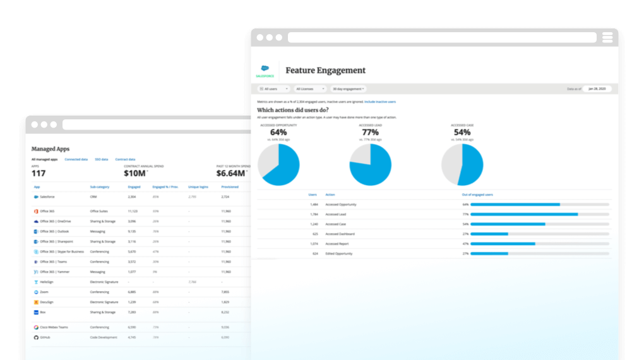This screenshot has width=644, height=360.
Task: Click the Office 365 | Teams row name
Action: click(54, 261)
